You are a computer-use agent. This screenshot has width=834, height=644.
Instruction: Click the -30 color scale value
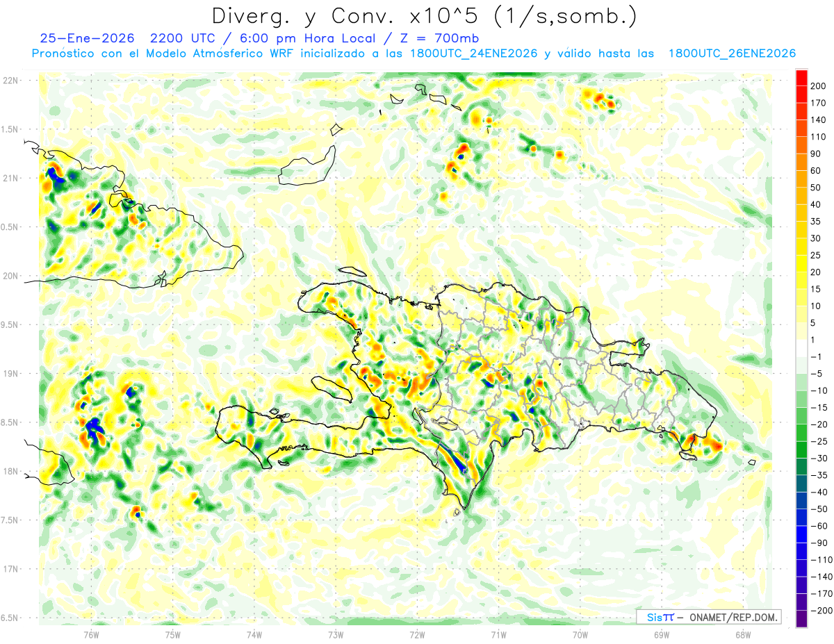point(821,459)
